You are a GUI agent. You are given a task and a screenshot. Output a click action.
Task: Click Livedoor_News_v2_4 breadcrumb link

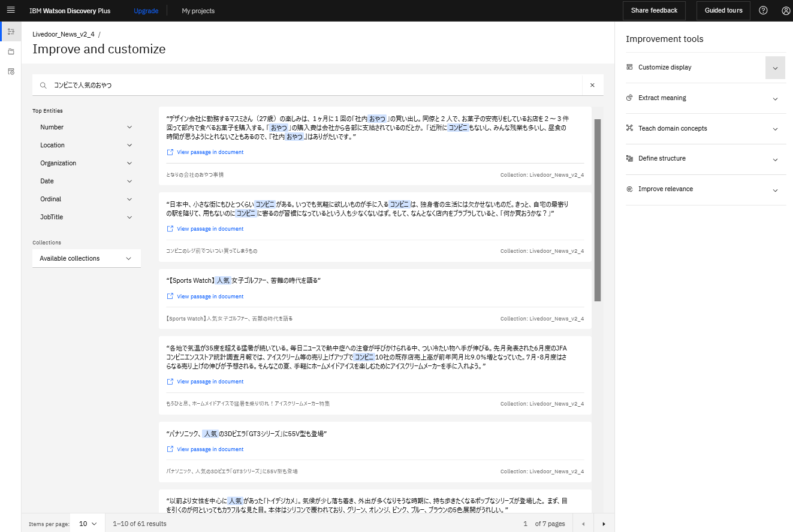coord(64,34)
